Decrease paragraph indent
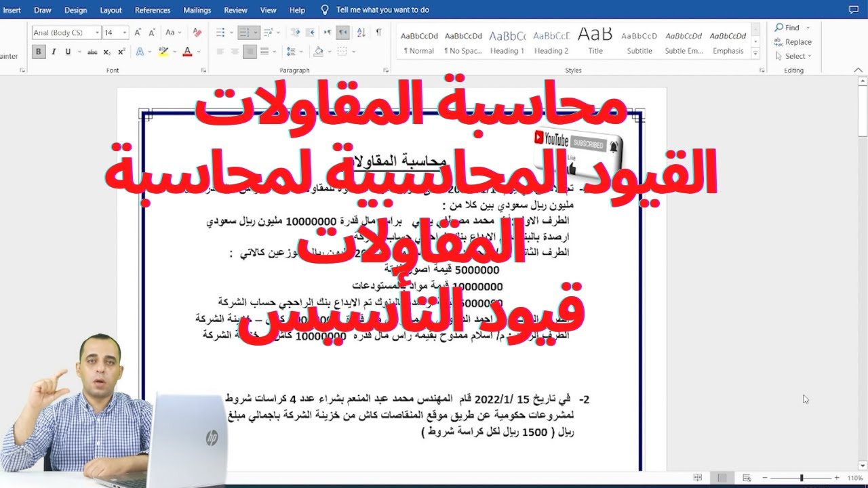The height and width of the screenshot is (488, 868). coord(295,32)
